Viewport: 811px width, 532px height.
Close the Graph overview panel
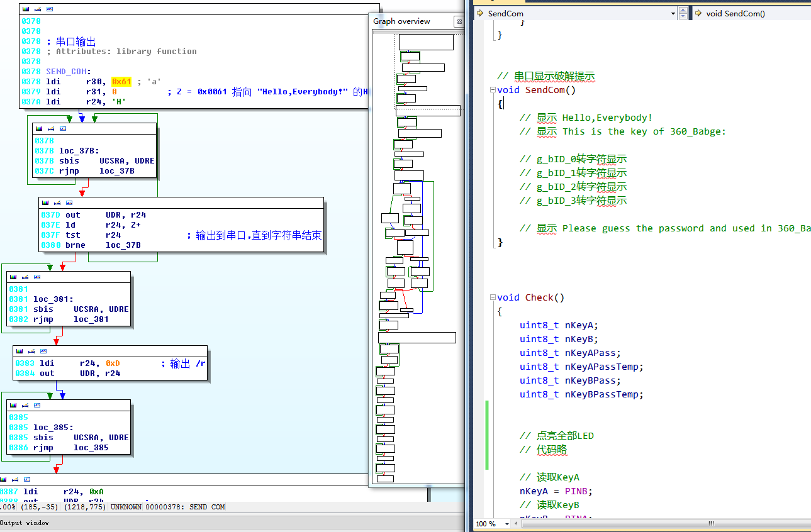pos(459,21)
